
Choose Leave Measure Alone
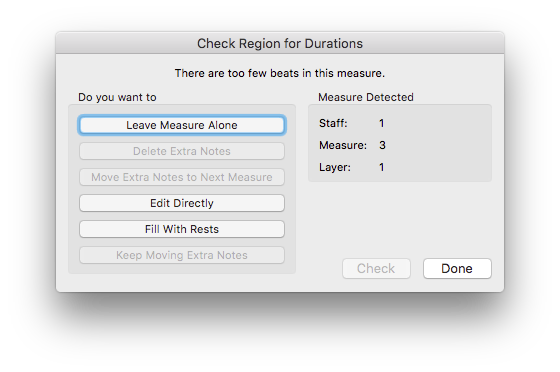click(182, 125)
